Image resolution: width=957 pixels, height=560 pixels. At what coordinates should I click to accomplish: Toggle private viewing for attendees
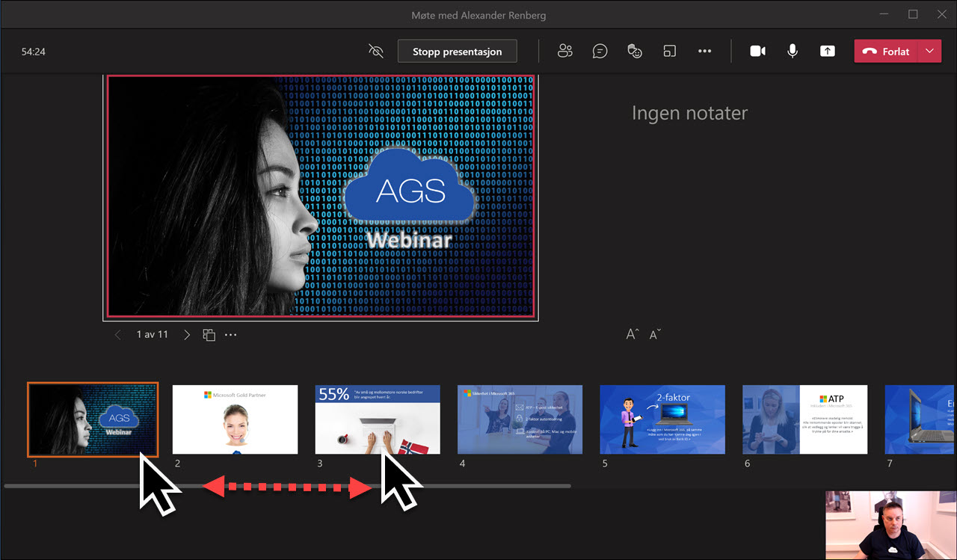pos(375,51)
